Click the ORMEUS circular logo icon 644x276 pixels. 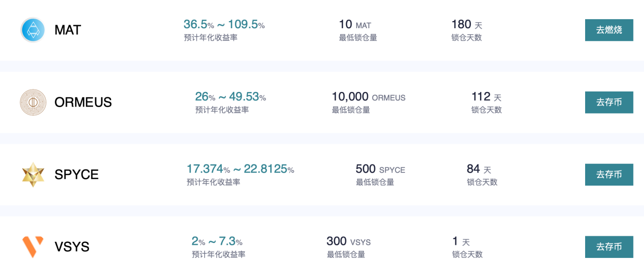pyautogui.click(x=33, y=102)
